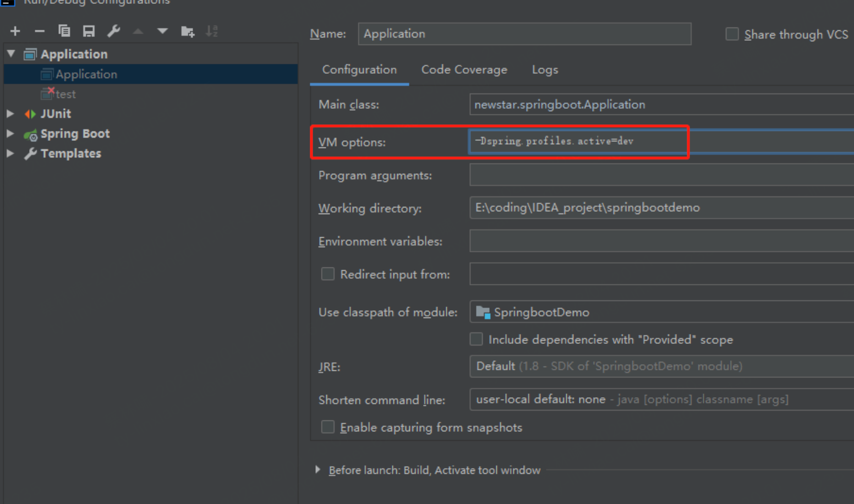The height and width of the screenshot is (504, 854).
Task: Add new configuration with plus icon
Action: coord(15,31)
